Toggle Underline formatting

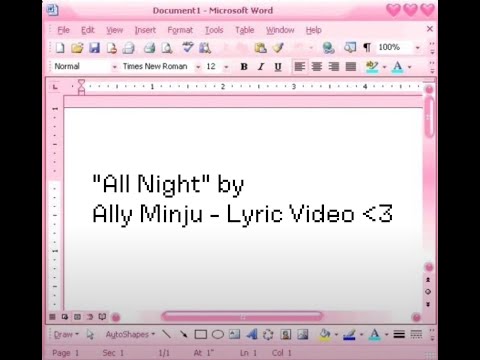(278, 67)
